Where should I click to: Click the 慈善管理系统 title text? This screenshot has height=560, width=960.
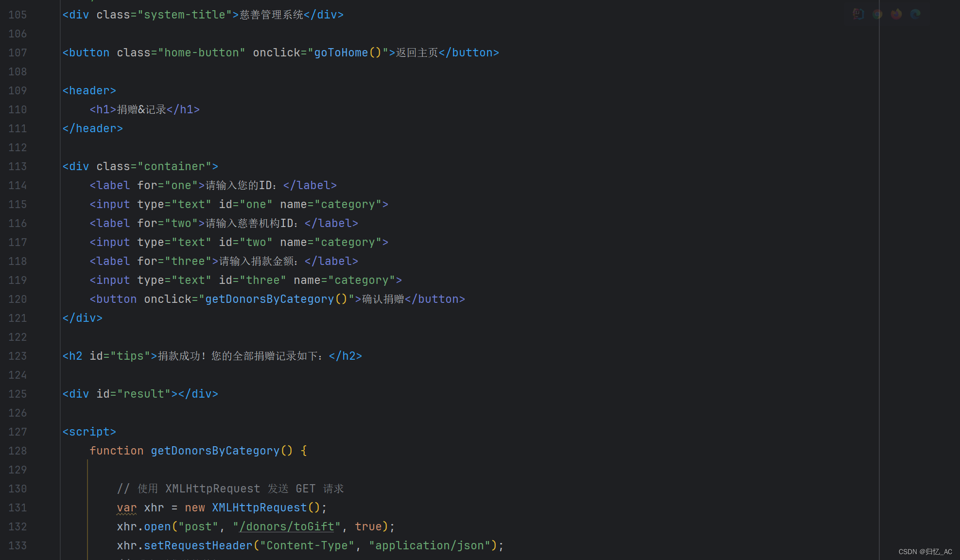[x=271, y=15]
